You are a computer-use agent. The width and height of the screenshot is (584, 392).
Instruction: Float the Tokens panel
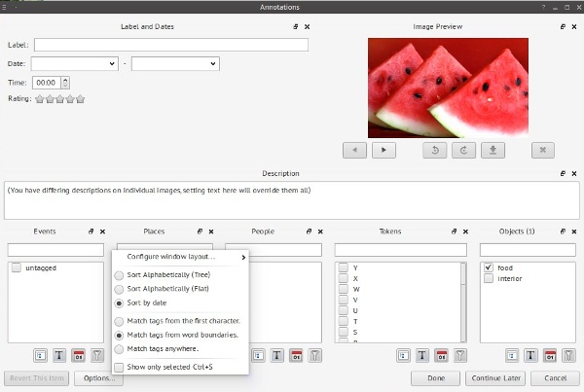click(454, 232)
